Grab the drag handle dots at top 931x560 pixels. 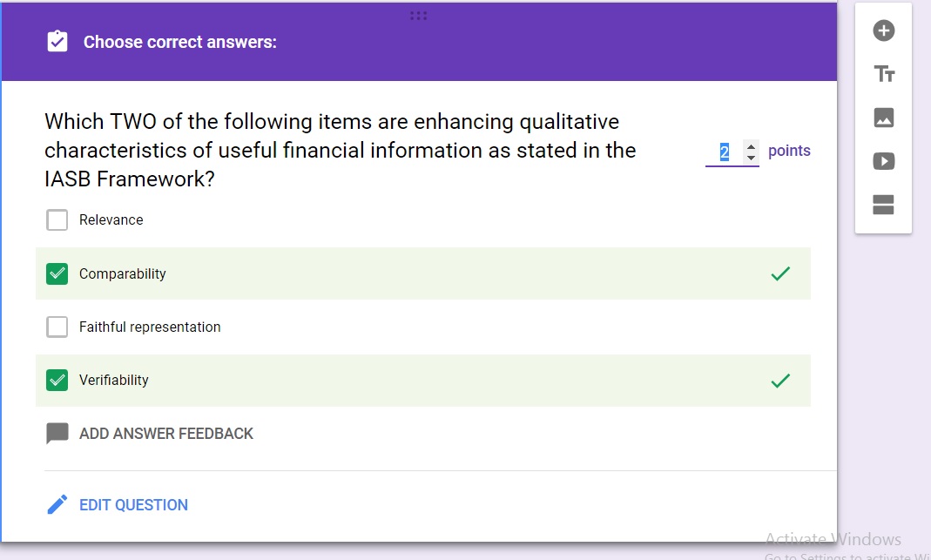pyautogui.click(x=418, y=16)
